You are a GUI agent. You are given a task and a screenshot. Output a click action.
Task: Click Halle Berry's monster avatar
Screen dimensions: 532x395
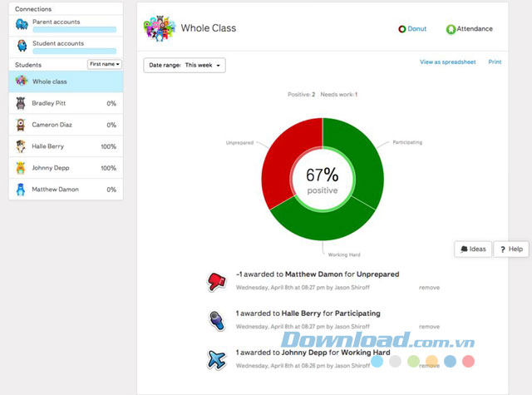(x=21, y=146)
